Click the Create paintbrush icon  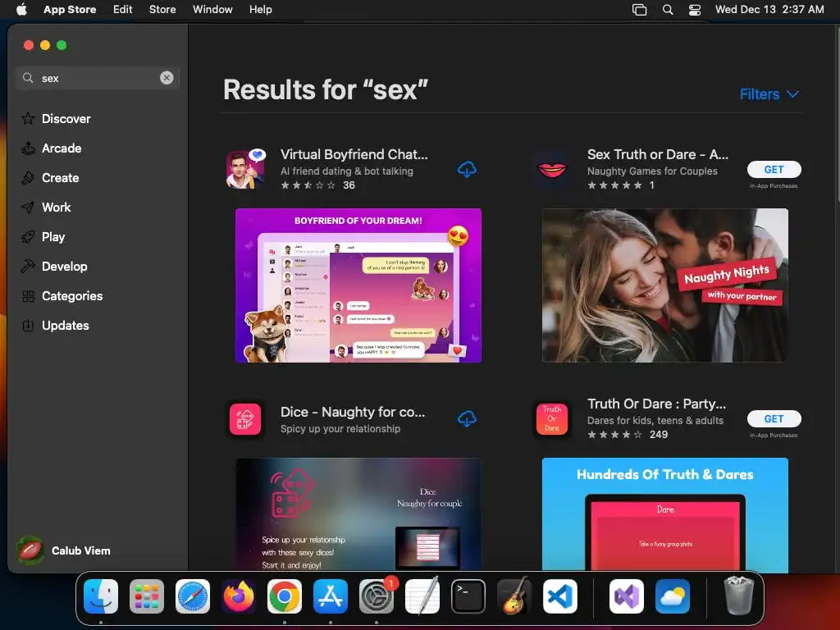[28, 178]
